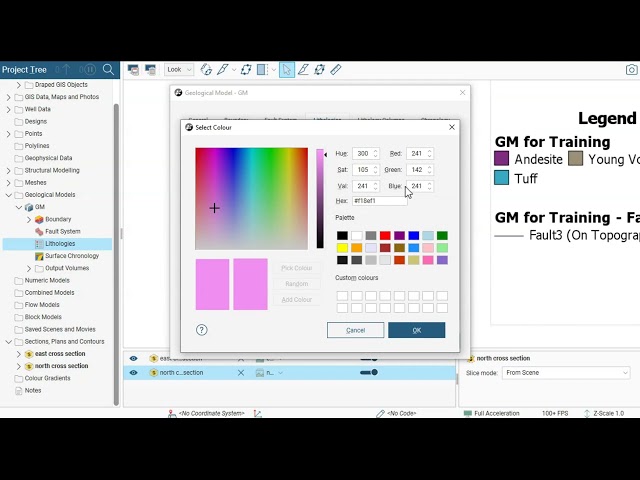
Task: Click the Add Colour button
Action: (296, 300)
